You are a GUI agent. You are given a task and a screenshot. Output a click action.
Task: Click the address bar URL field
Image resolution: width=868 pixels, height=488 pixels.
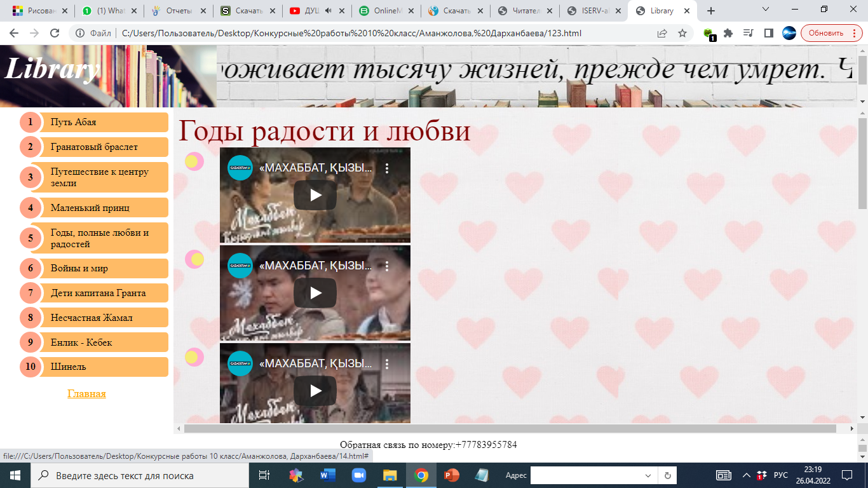point(351,33)
